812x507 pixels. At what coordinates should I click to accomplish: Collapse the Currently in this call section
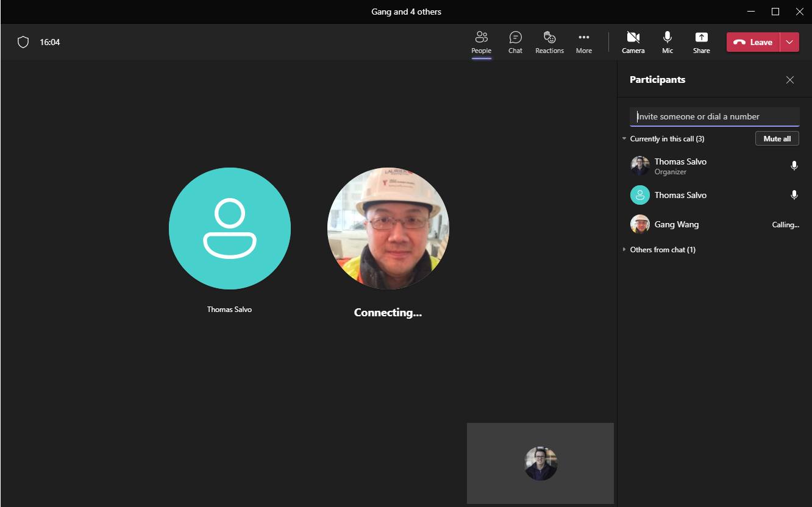(x=624, y=139)
